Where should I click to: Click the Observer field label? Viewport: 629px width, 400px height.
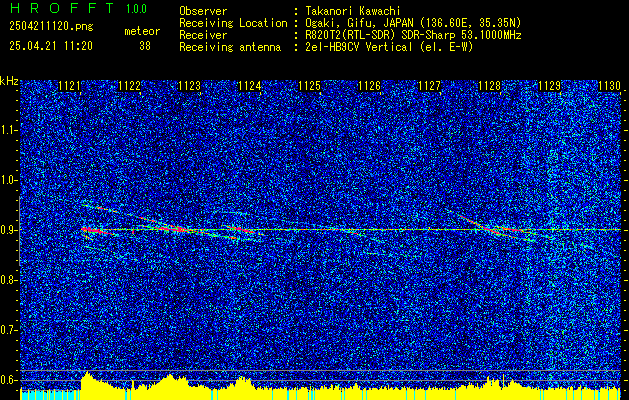click(x=203, y=11)
